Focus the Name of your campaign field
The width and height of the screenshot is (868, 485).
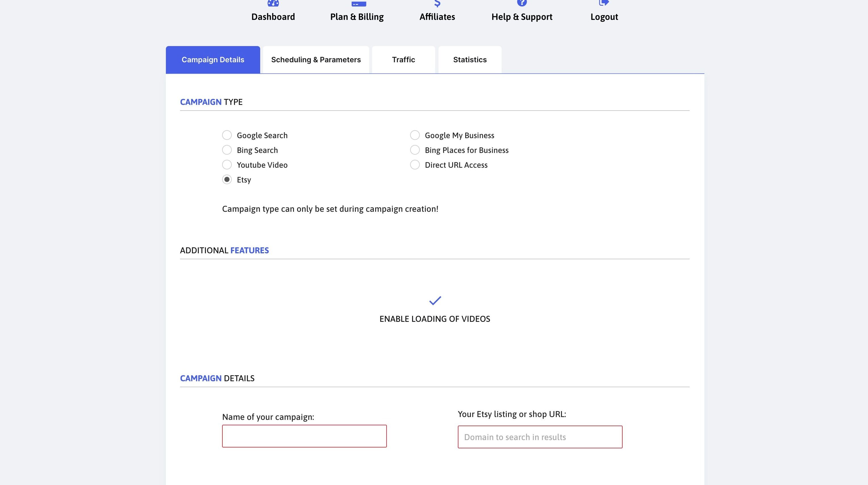click(304, 436)
